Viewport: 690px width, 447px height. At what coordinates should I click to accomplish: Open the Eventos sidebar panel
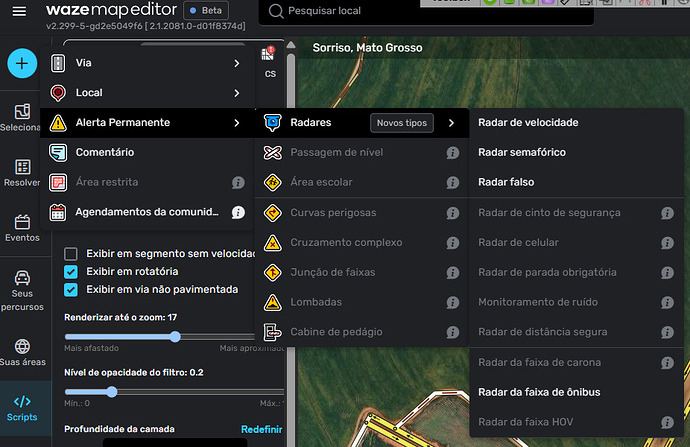pyautogui.click(x=22, y=228)
